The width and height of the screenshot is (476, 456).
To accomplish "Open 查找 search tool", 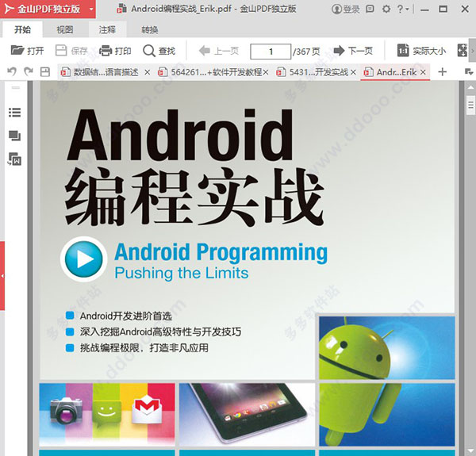I will click(x=159, y=51).
